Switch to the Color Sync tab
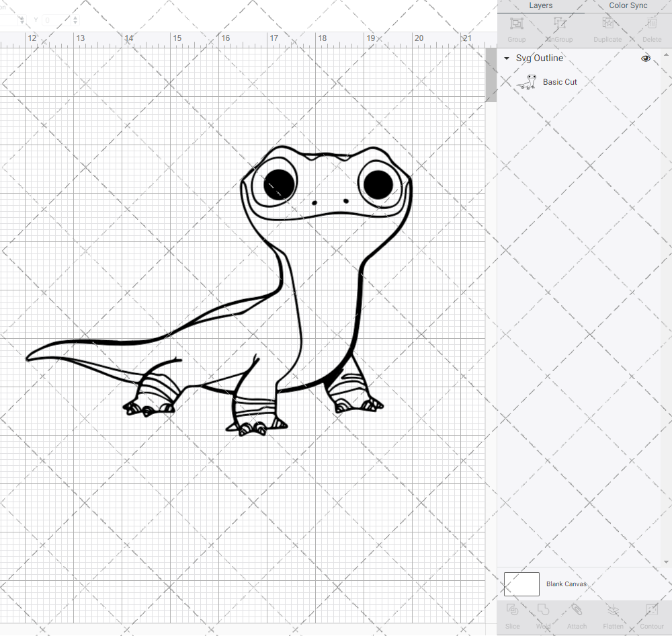 pyautogui.click(x=628, y=5)
